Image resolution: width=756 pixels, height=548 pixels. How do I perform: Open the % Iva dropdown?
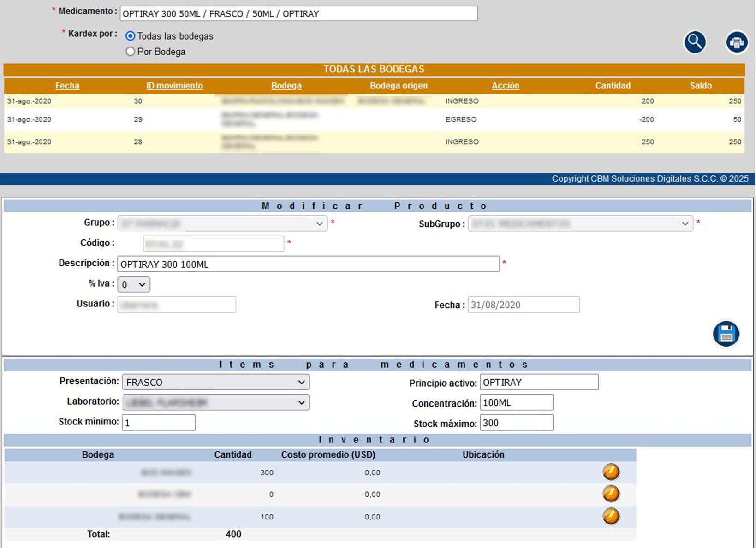coord(133,284)
